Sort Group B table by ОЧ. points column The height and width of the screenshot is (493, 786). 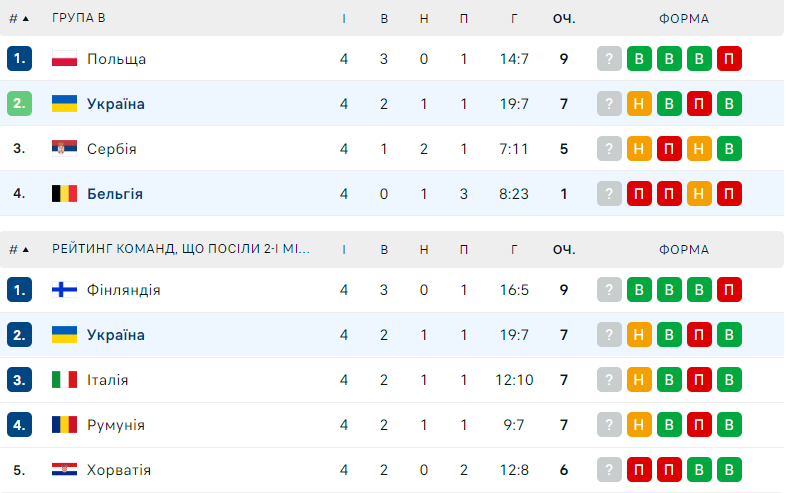click(x=564, y=19)
